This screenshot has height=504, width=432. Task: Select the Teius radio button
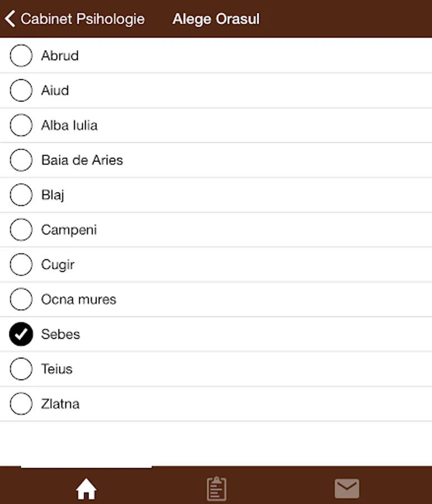(21, 369)
